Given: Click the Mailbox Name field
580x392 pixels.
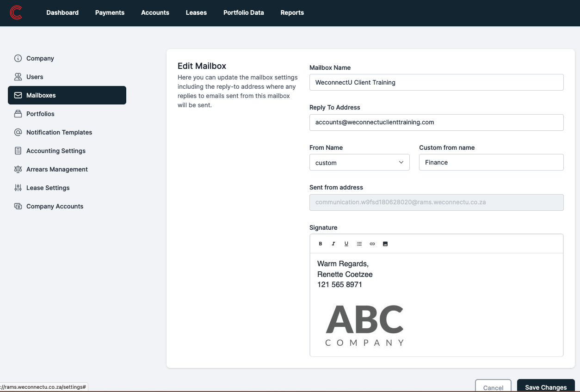Looking at the screenshot, I should [436, 82].
